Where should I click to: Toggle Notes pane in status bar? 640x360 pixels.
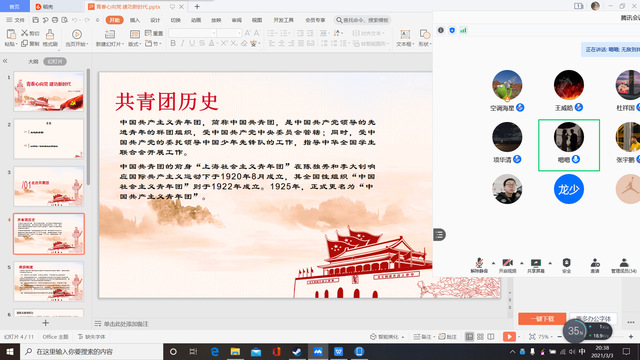pos(422,337)
